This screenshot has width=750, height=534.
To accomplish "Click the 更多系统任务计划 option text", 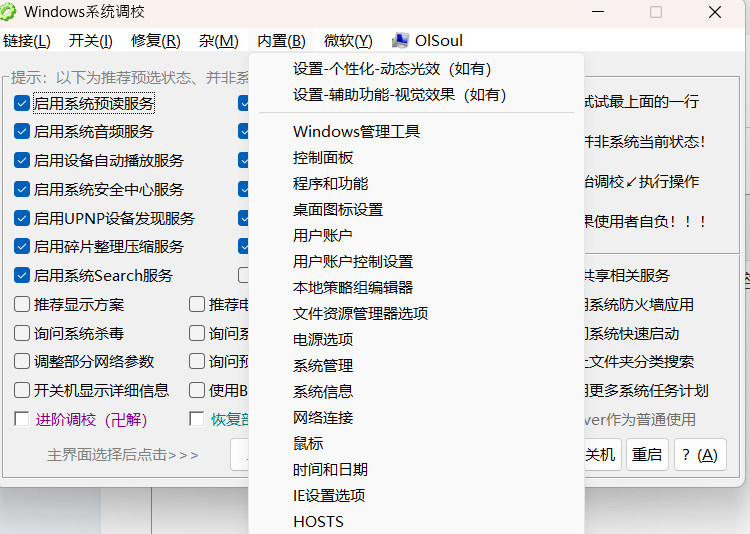I will (648, 390).
